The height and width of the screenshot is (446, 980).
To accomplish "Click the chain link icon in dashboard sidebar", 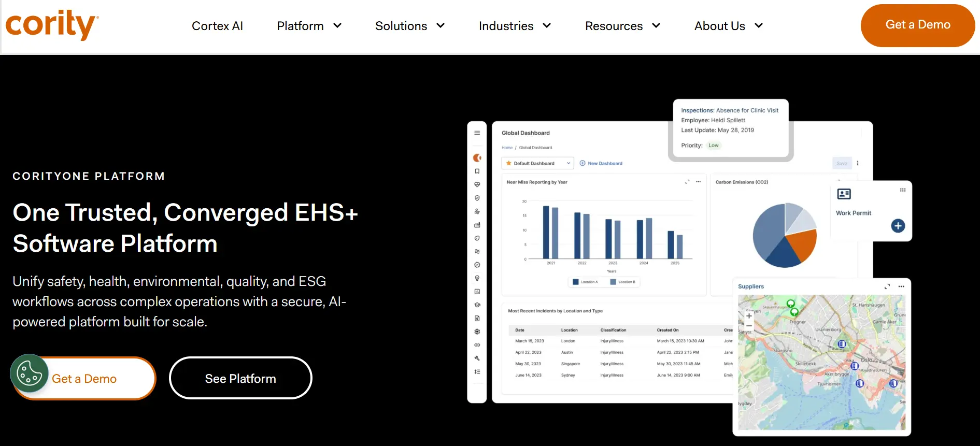I will (x=477, y=345).
